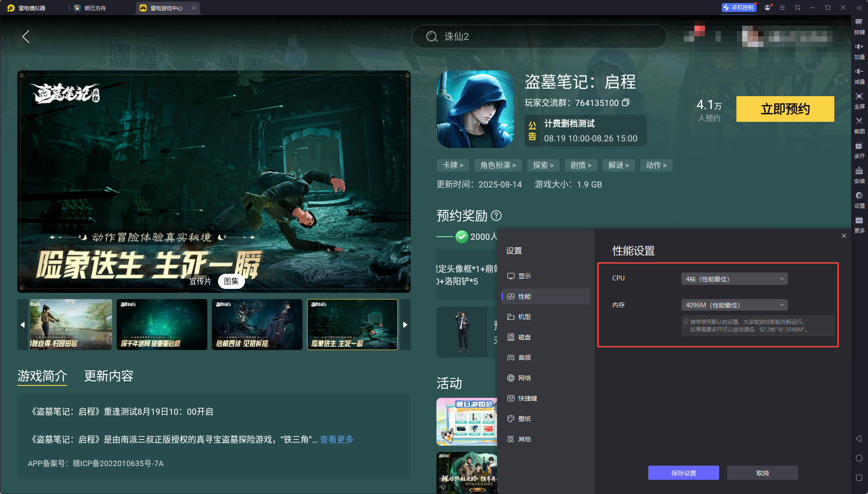Screen dimensions: 868x494
Task: Click the 计费删档测试 announcement box
Action: click(x=586, y=131)
